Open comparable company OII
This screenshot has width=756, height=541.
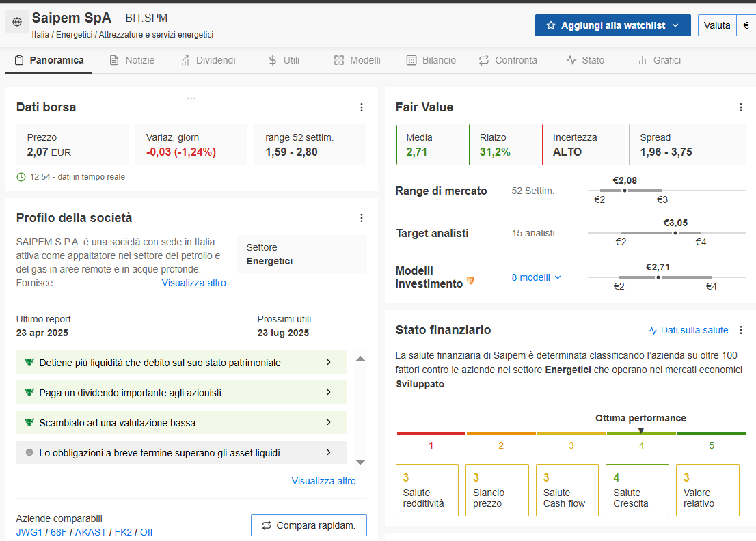point(146,532)
